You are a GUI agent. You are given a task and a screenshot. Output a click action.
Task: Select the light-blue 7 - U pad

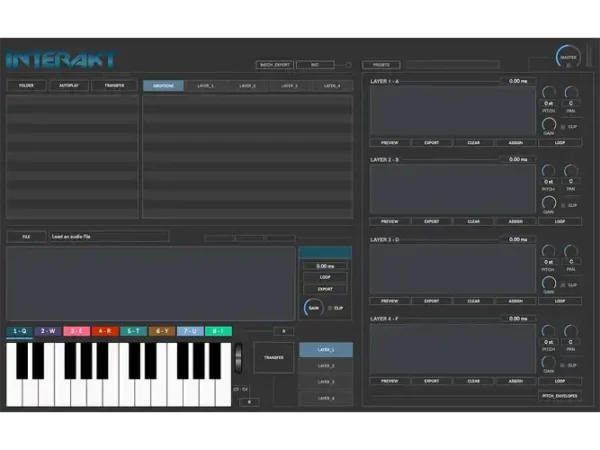pos(190,331)
